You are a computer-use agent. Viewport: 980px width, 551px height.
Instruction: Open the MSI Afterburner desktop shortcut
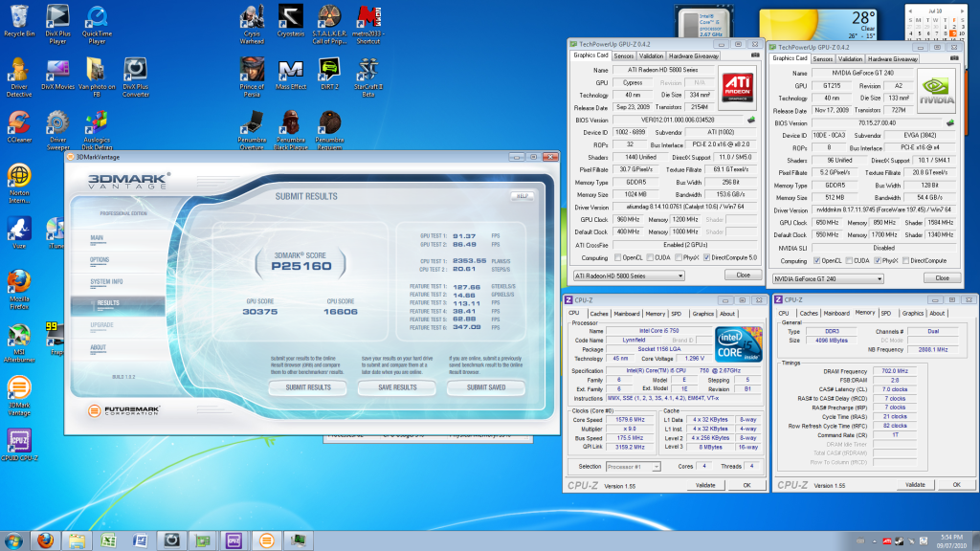coord(19,343)
